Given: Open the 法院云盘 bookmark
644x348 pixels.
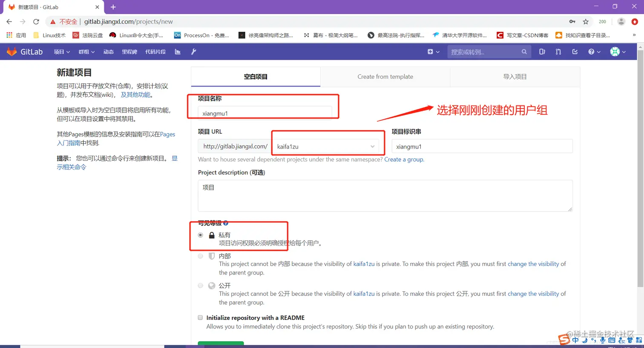Looking at the screenshot, I should point(88,35).
